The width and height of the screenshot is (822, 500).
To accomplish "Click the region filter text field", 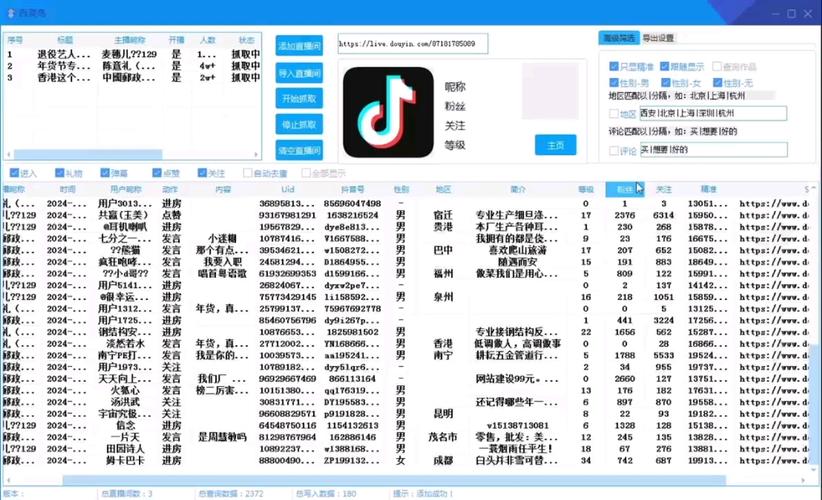I will (713, 113).
